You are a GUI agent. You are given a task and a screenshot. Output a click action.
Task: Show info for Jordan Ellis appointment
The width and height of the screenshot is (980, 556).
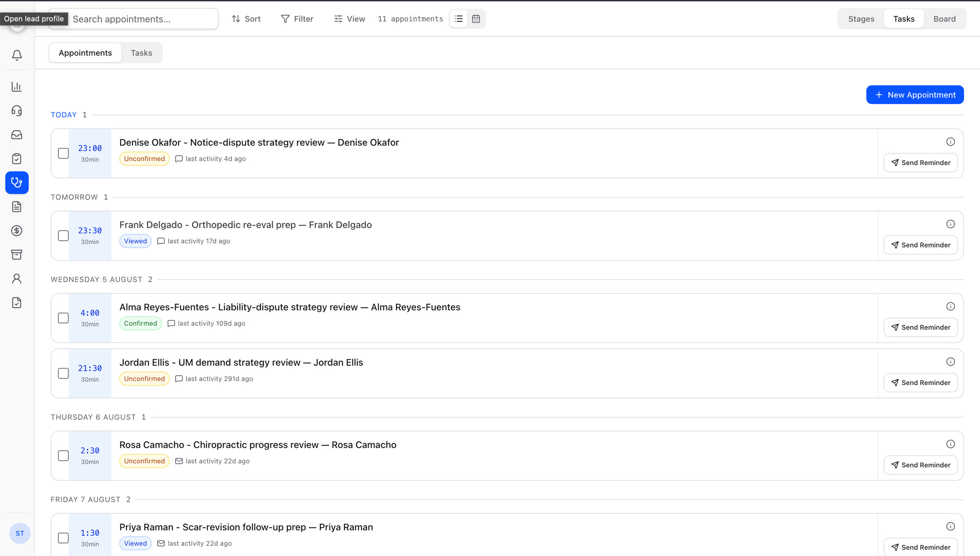coord(951,362)
